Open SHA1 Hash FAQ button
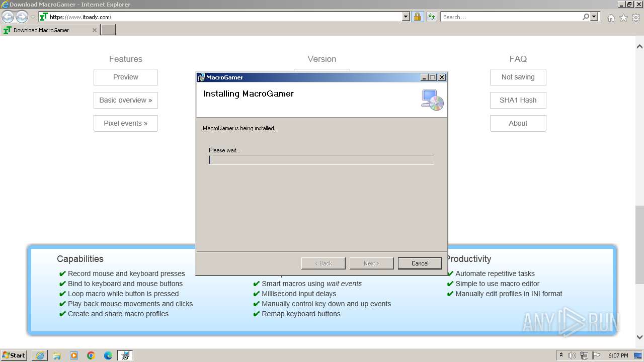 (x=518, y=100)
